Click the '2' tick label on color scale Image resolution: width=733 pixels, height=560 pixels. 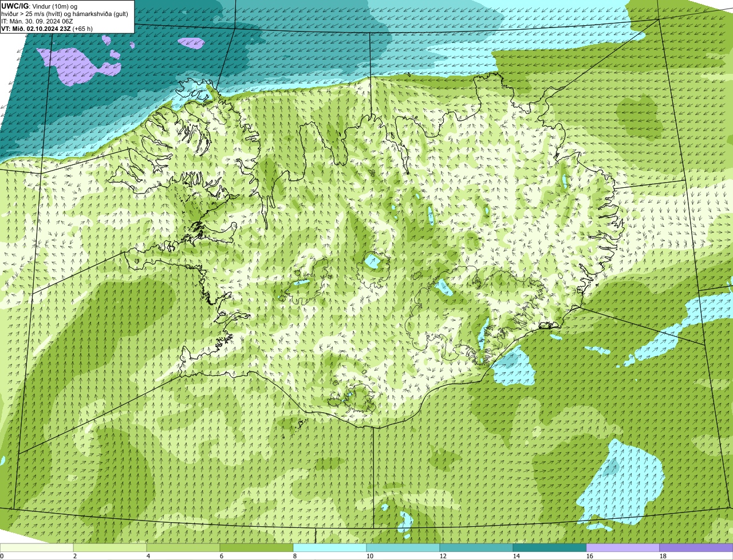pos(75,556)
